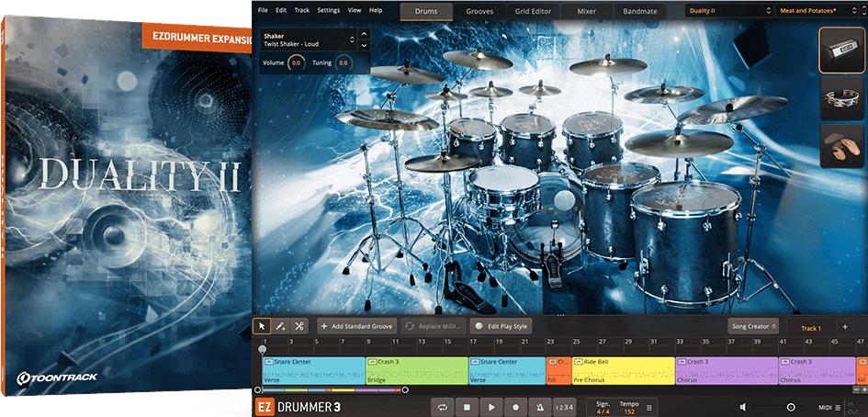Viewport: 868px width, 417px height.
Task: Open the Edit menu
Action: pos(281,10)
